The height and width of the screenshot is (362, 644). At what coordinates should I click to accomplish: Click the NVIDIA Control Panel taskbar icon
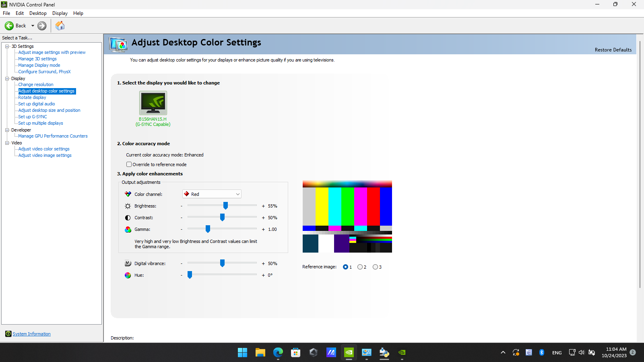(x=349, y=353)
